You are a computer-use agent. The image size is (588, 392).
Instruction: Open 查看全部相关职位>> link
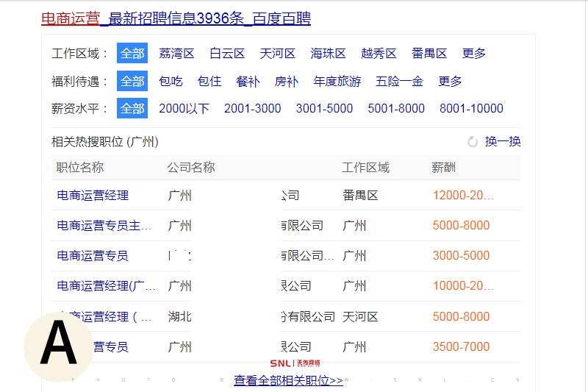pos(288,380)
